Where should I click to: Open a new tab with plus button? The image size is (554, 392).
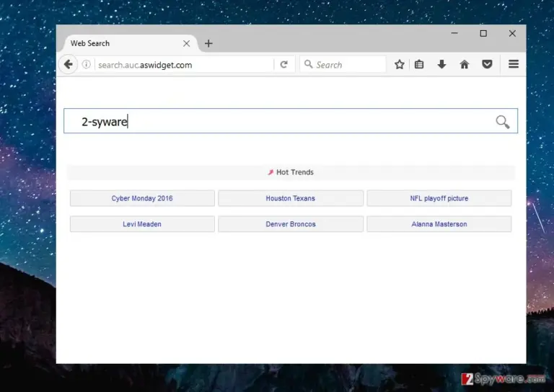208,43
